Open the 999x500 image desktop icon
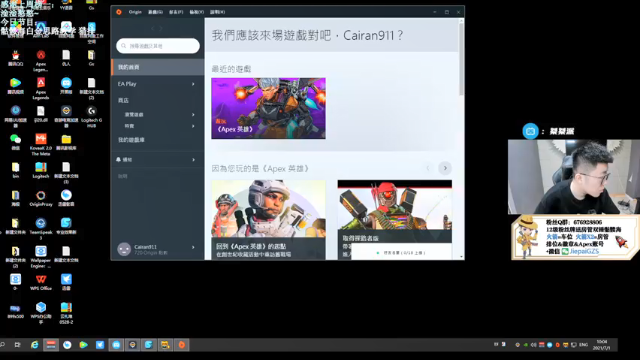640x360 pixels. pyautogui.click(x=16, y=311)
